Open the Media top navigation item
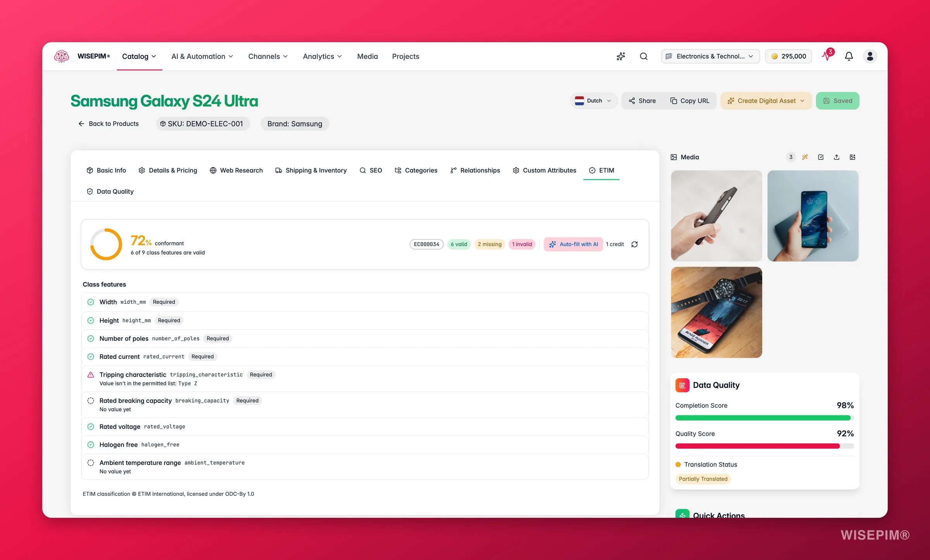This screenshot has width=930, height=560. click(x=367, y=56)
